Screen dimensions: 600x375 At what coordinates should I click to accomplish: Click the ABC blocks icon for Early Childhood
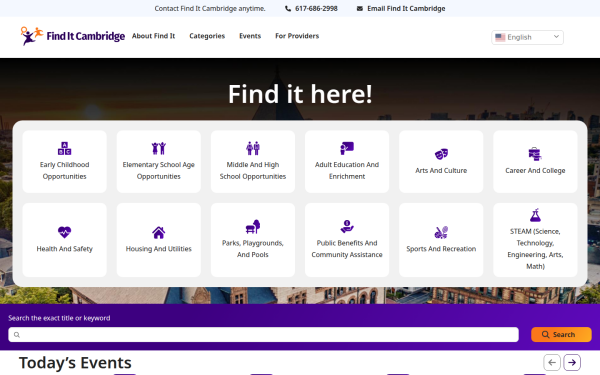point(64,148)
